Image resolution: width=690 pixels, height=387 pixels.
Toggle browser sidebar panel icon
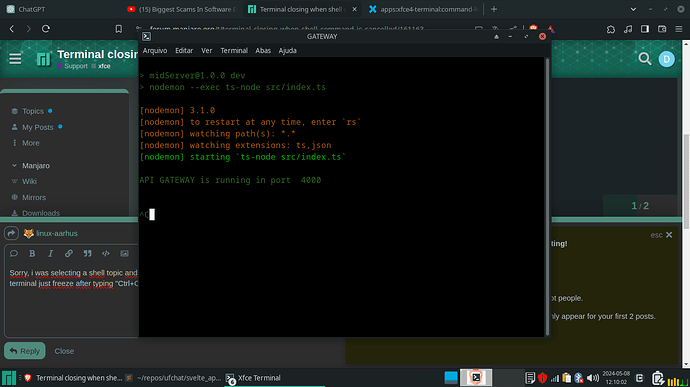645,29
